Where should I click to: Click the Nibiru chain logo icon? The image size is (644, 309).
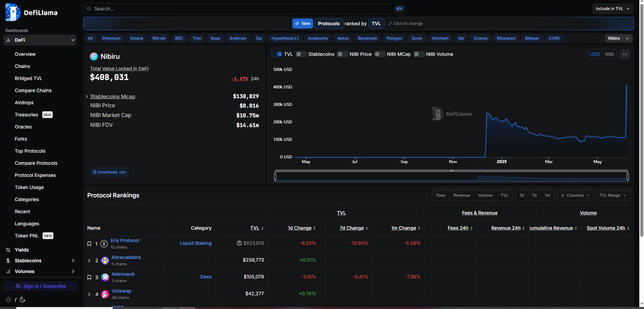[94, 56]
